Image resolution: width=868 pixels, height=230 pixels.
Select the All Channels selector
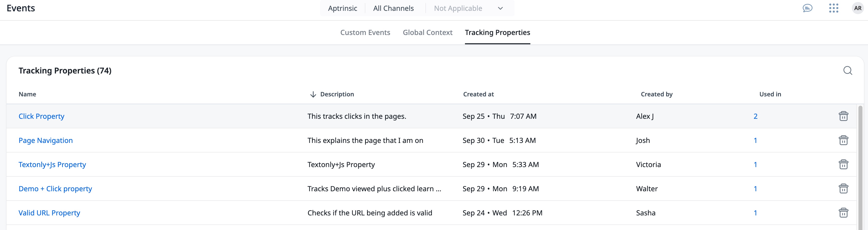click(393, 9)
